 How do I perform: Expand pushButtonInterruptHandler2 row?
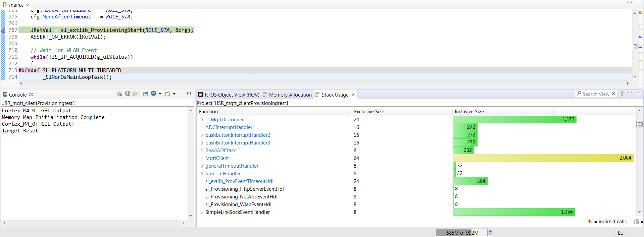[202, 135]
